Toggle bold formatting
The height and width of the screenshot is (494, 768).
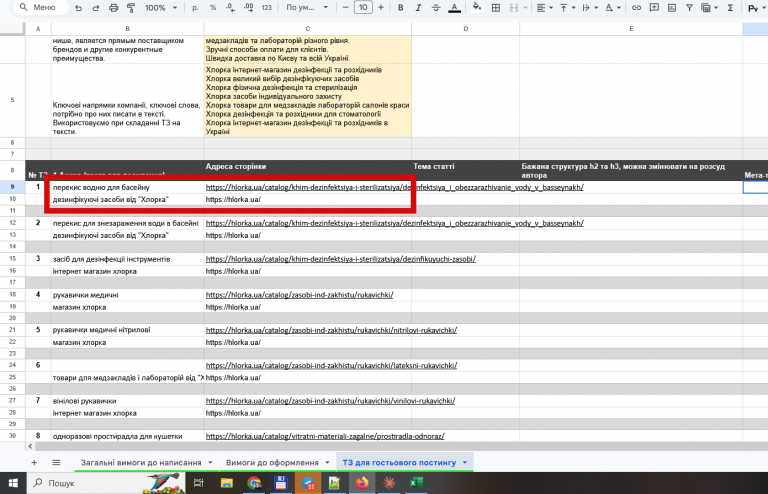pos(401,8)
